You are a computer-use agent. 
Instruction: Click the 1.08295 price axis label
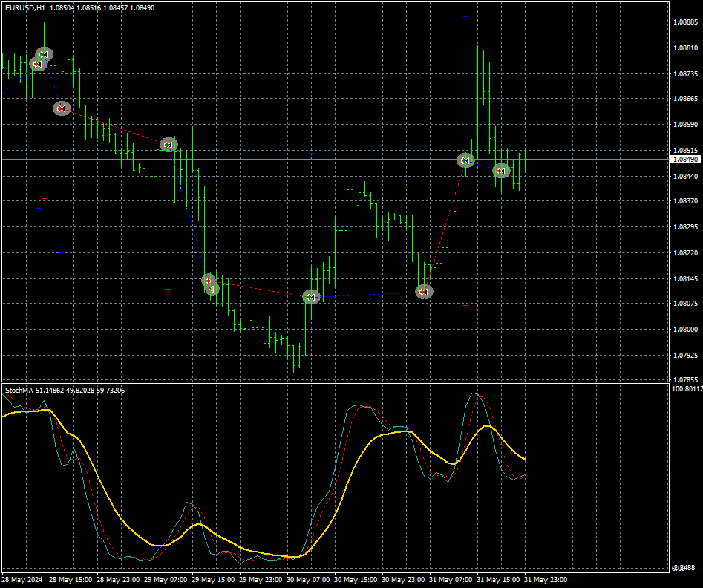click(685, 227)
